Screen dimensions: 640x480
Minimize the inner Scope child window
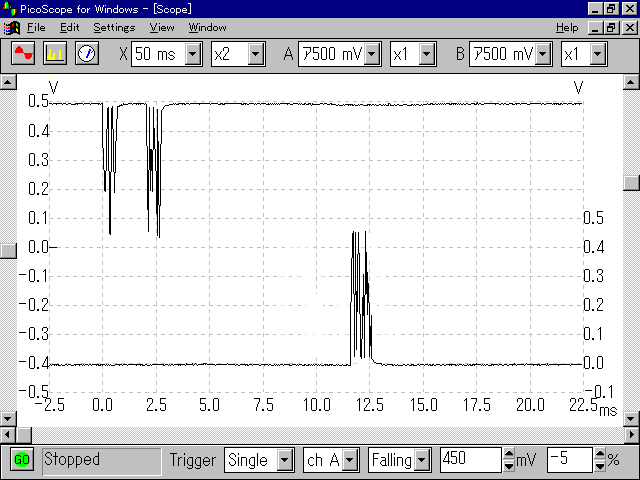pos(595,28)
